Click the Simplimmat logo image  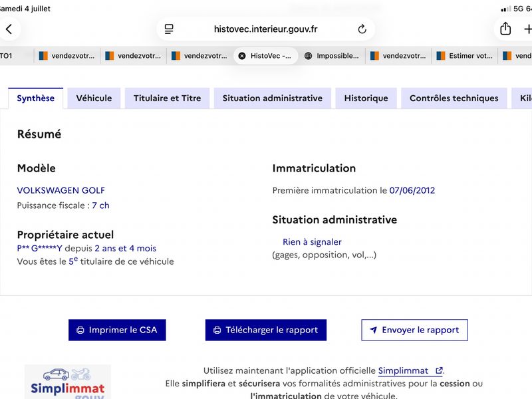pyautogui.click(x=68, y=382)
